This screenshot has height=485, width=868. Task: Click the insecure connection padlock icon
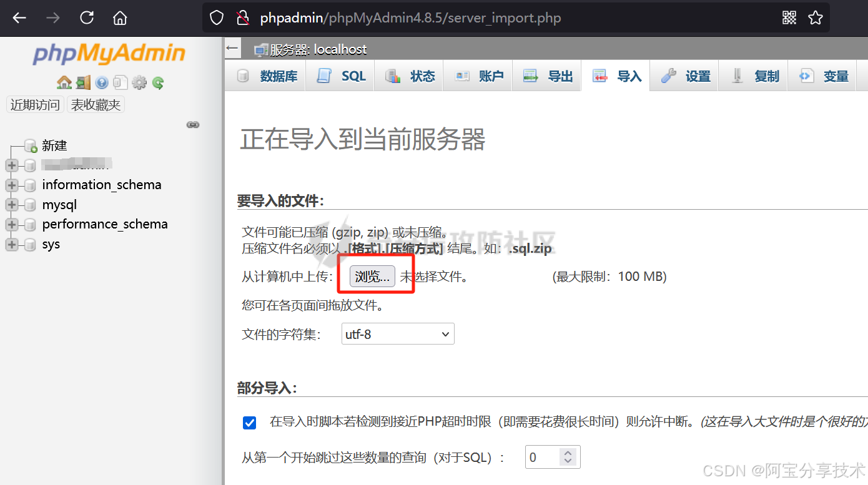243,18
